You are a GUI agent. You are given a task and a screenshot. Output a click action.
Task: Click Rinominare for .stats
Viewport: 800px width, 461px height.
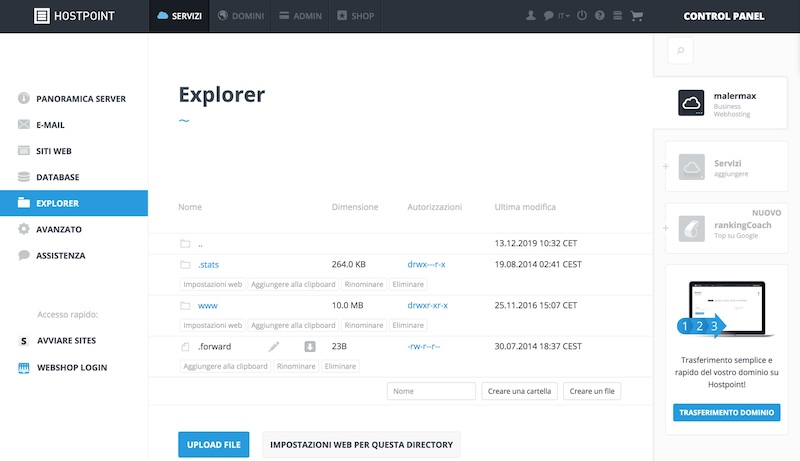point(364,284)
